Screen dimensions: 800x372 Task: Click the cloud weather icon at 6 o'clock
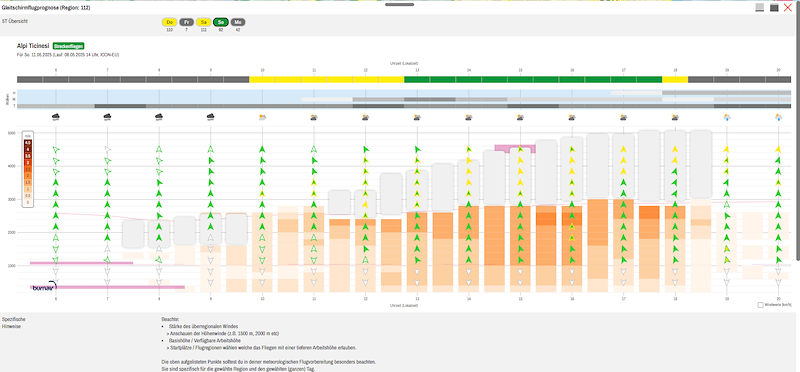pos(56,117)
